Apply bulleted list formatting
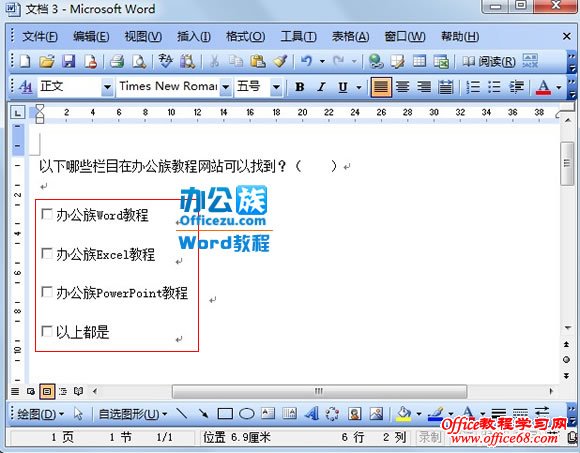The height and width of the screenshot is (453, 580). coord(495,87)
